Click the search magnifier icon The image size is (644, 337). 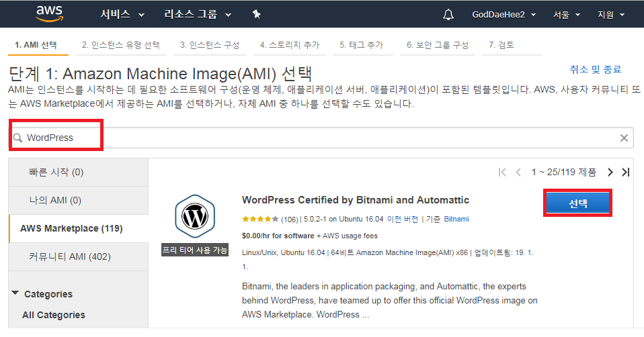coord(17,138)
